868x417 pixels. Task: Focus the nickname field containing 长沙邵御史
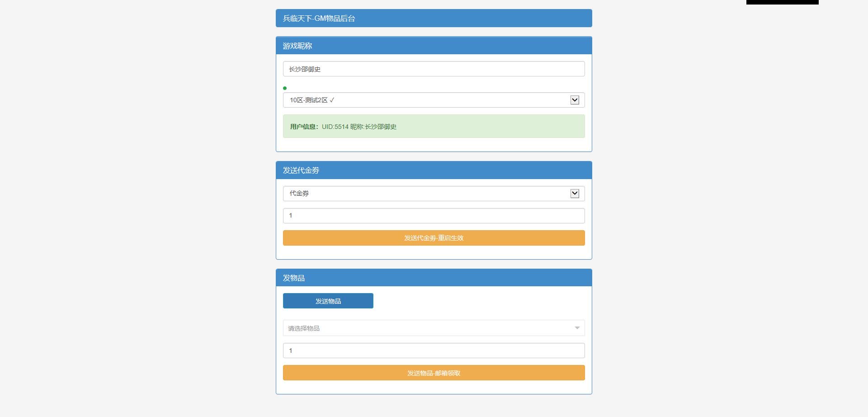pos(434,69)
